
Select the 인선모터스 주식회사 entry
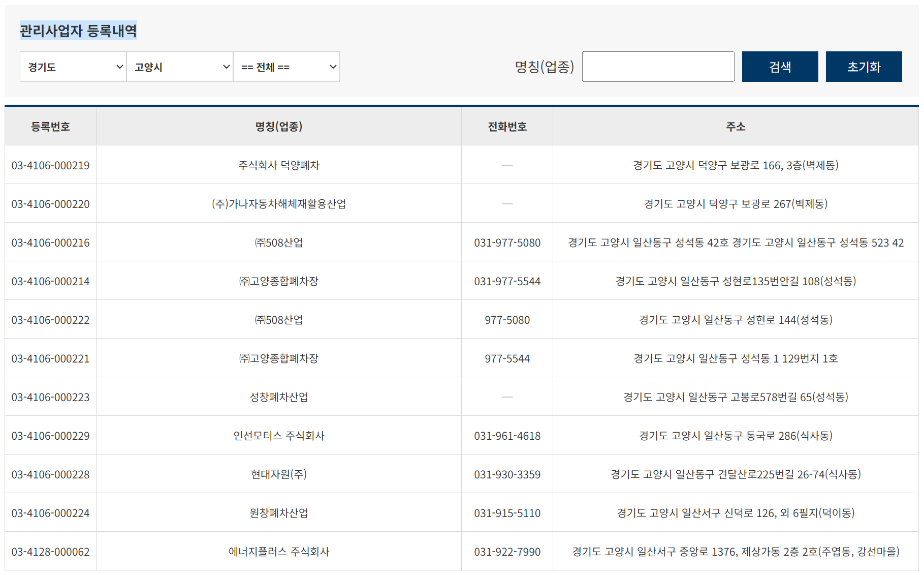tap(278, 435)
